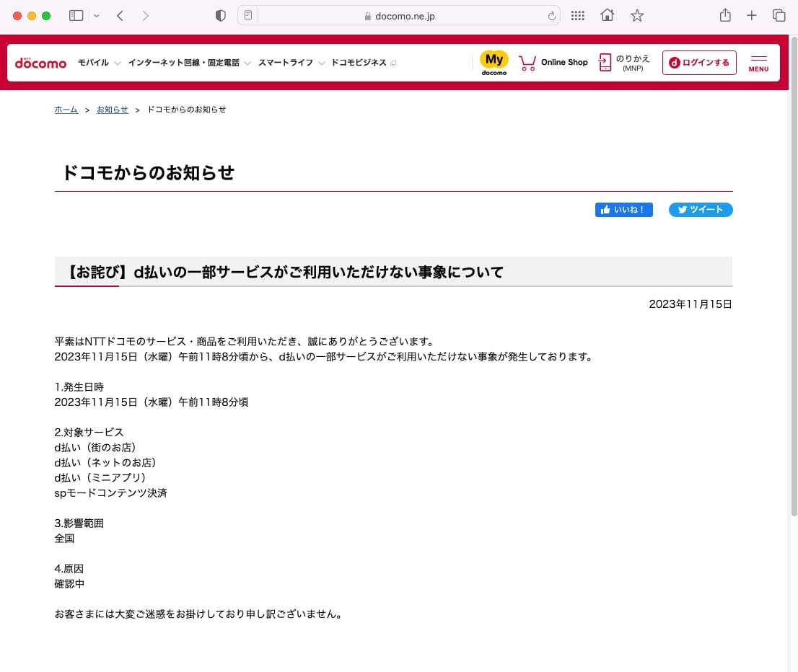This screenshot has height=672, width=798.
Task: Click the text 全国
Action: point(64,538)
